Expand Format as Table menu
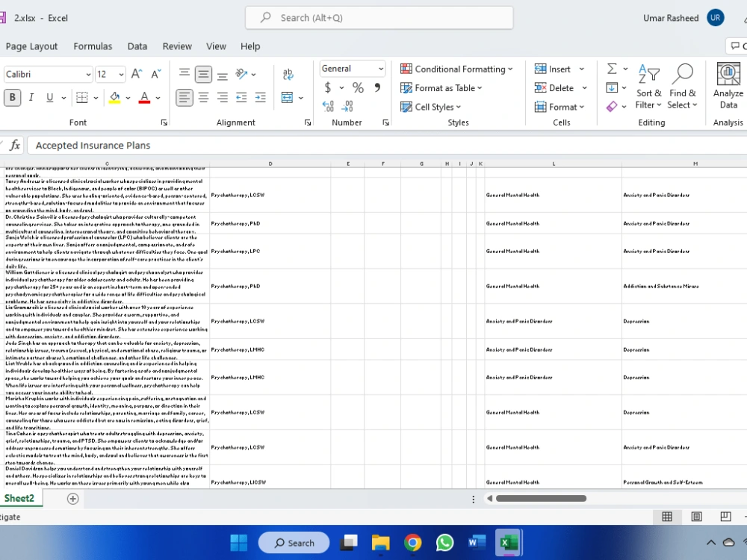This screenshot has height=560, width=747. tap(441, 88)
